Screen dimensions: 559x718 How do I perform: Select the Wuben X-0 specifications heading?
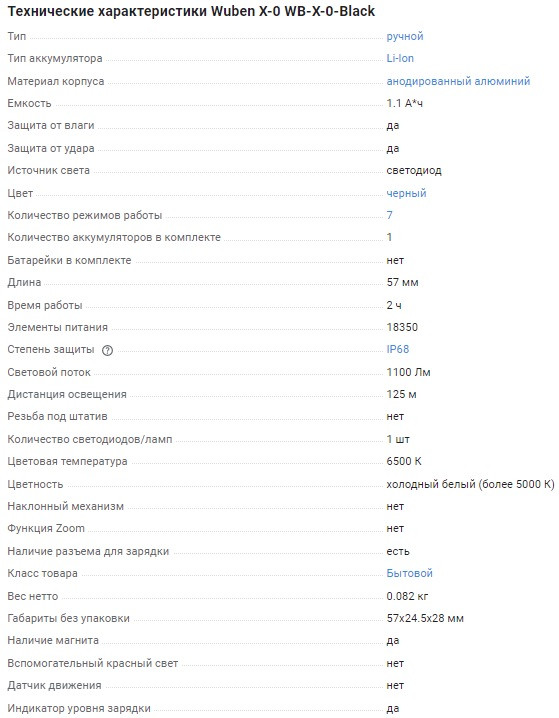(191, 11)
